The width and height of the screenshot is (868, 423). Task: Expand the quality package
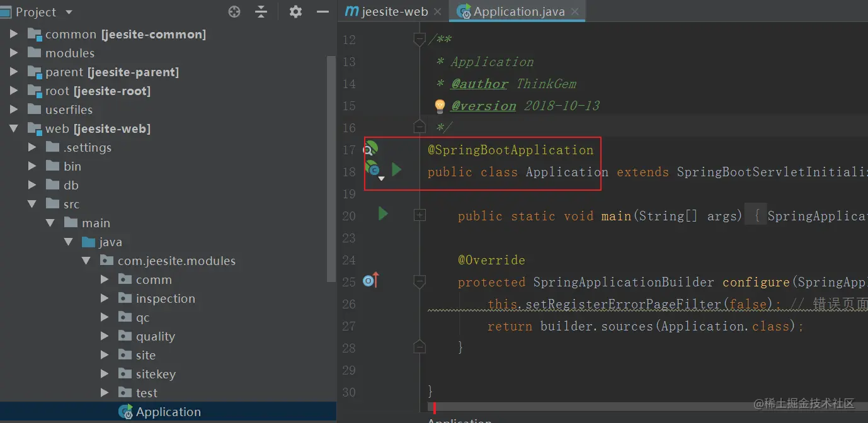point(105,336)
